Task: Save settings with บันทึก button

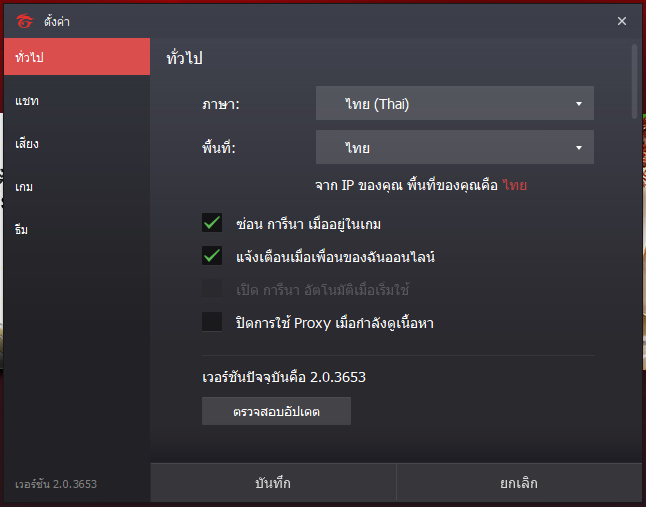Action: pyautogui.click(x=273, y=483)
